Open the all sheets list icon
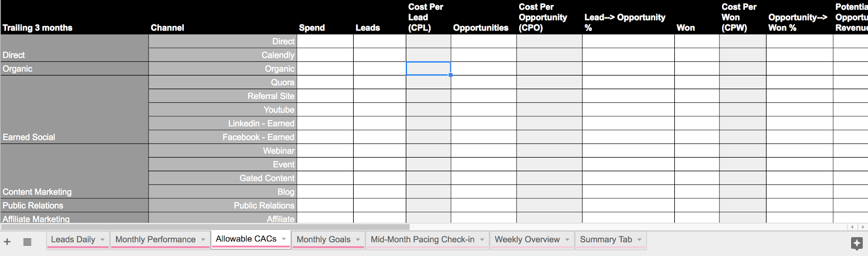This screenshot has height=256, width=868. coord(27,242)
